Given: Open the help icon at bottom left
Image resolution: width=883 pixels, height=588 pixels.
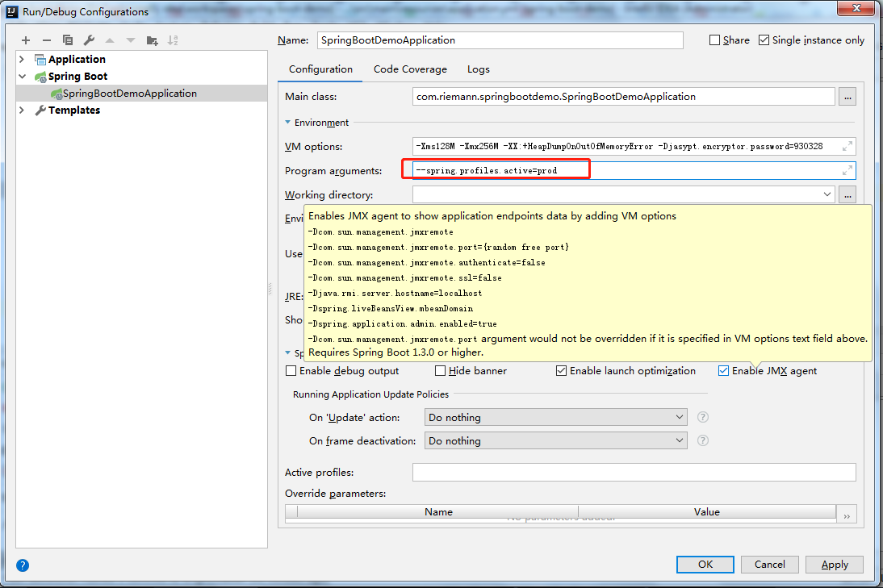Looking at the screenshot, I should pyautogui.click(x=22, y=565).
